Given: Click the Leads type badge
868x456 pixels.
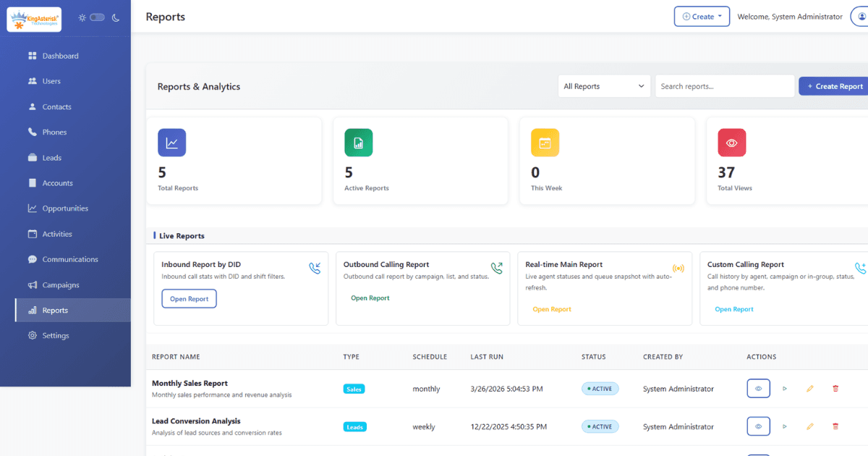Looking at the screenshot, I should [x=355, y=426].
